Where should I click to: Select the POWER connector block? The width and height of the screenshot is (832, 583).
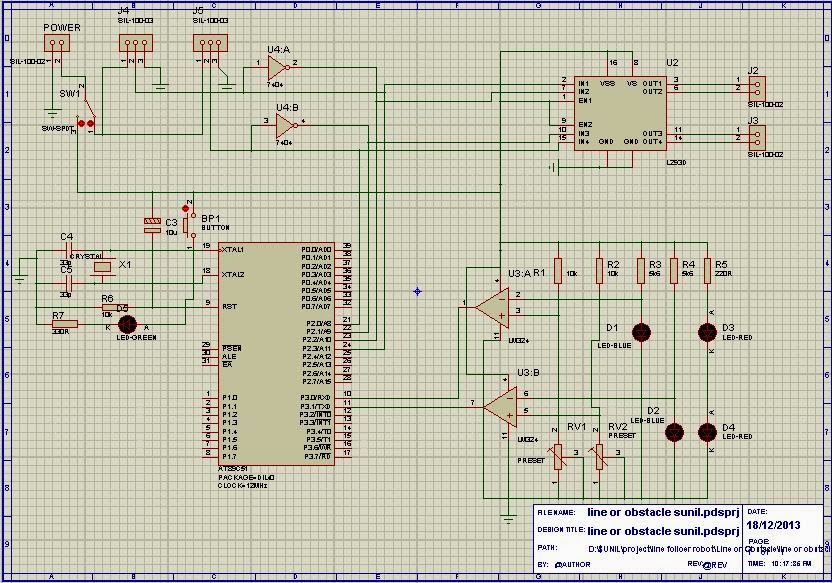point(55,42)
